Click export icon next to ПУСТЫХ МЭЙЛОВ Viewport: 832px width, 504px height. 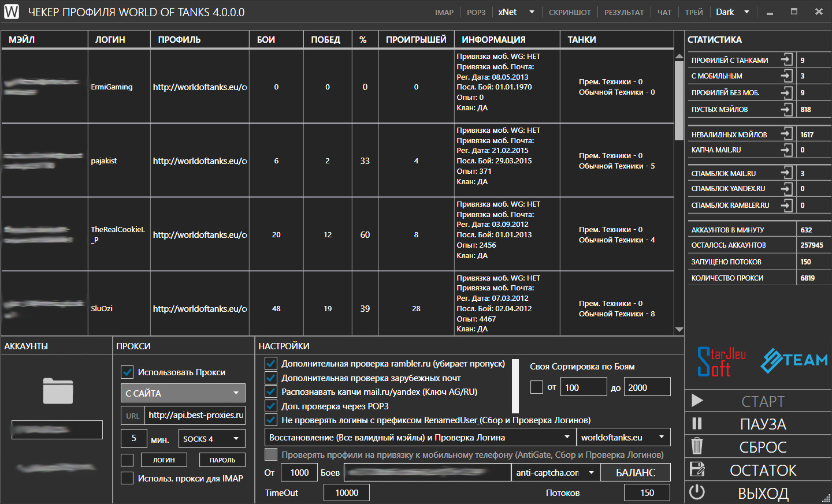coord(786,109)
